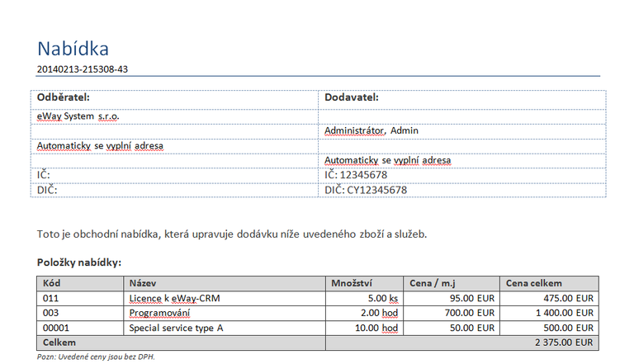Click the customer address placeholder under Odběratel

click(100, 145)
